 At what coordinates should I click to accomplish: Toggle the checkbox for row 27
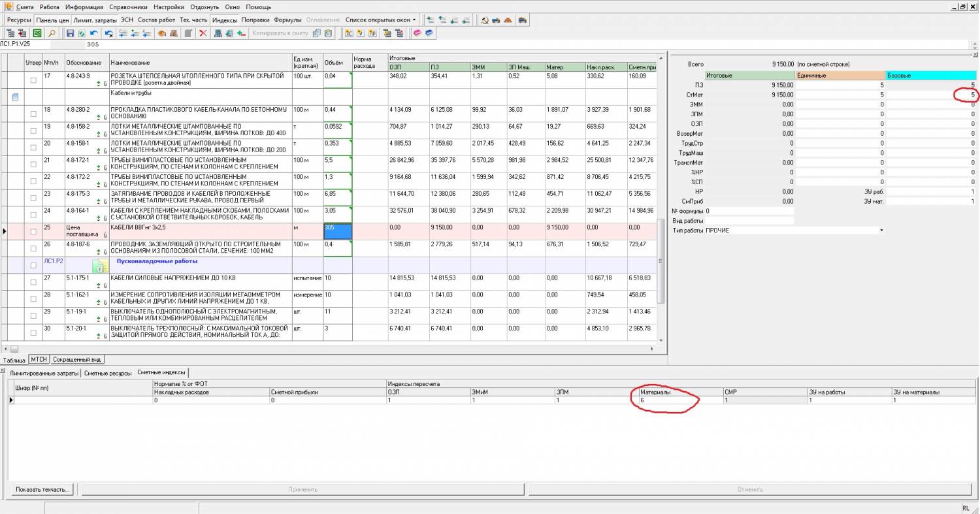click(x=33, y=282)
